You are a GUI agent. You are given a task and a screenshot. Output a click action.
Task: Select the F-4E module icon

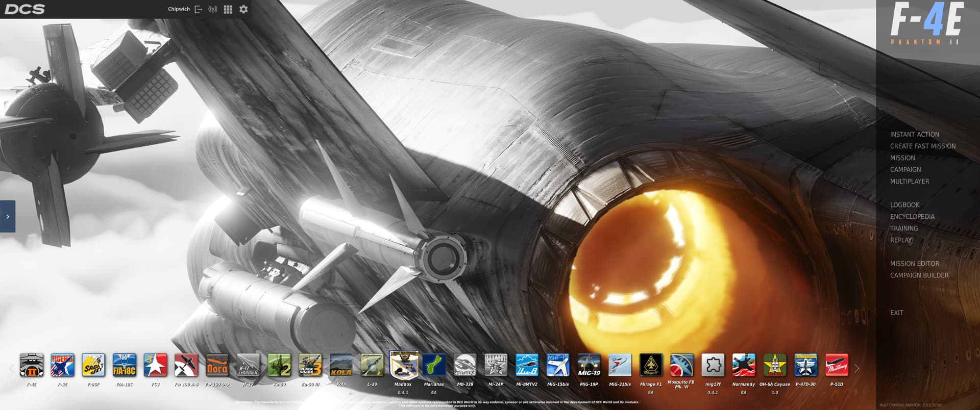[x=31, y=365]
